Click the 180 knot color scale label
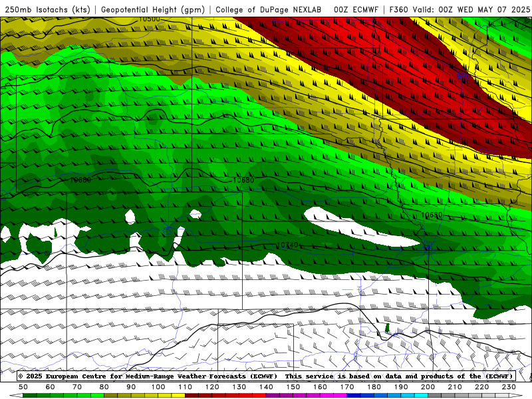The image size is (532, 399). pyautogui.click(x=374, y=387)
